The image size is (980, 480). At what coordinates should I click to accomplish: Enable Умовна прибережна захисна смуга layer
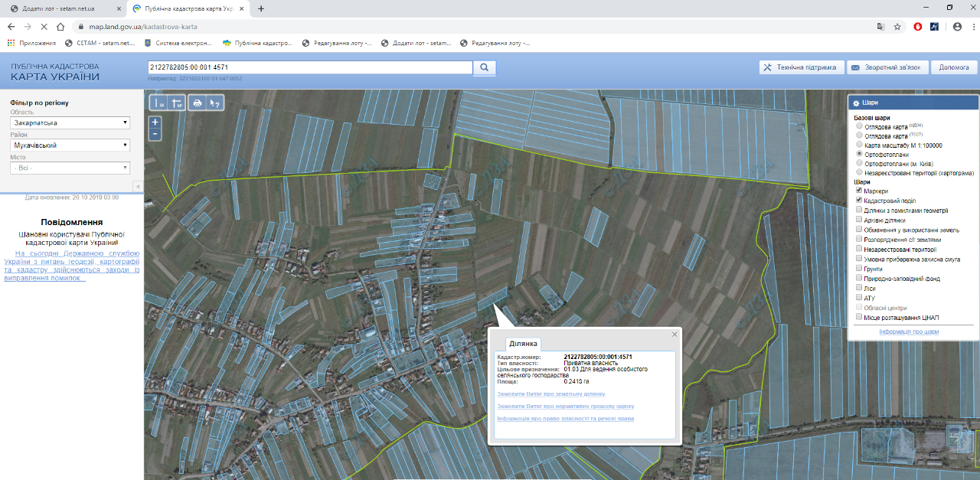point(860,259)
